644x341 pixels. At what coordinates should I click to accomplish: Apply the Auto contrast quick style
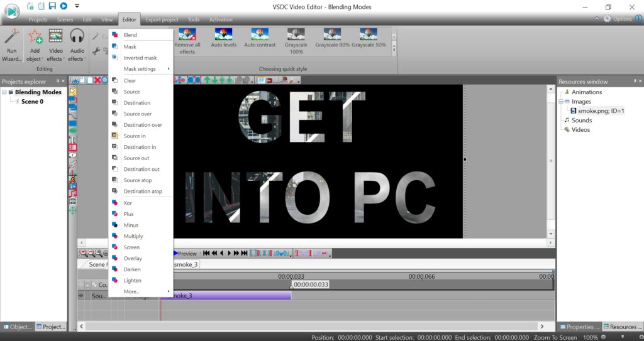(260, 38)
